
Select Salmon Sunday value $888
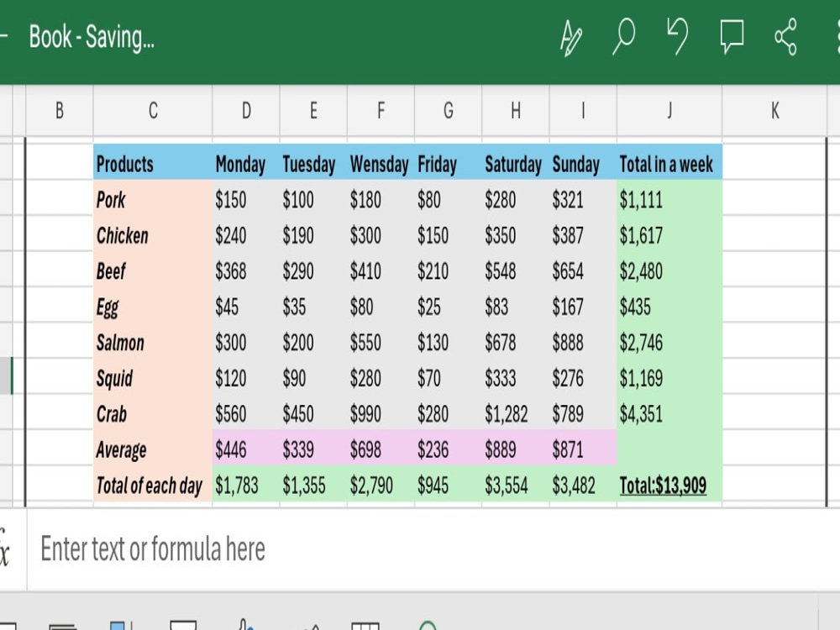(583, 341)
